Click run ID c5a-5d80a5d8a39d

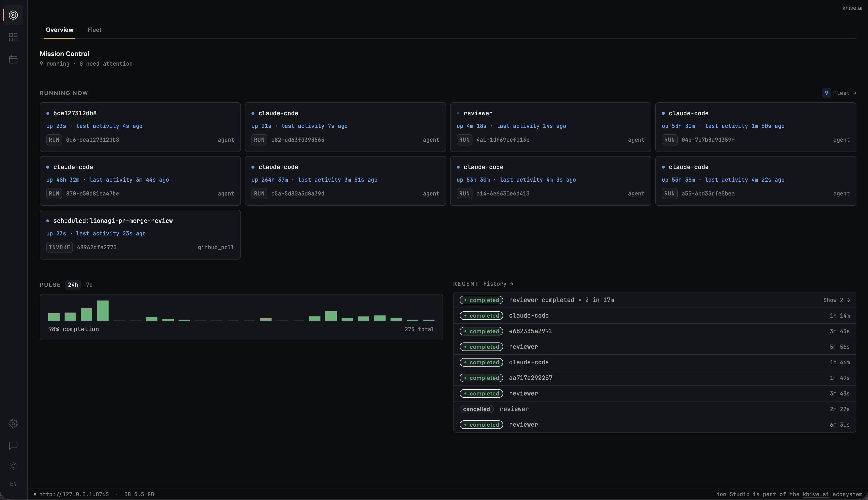point(297,194)
